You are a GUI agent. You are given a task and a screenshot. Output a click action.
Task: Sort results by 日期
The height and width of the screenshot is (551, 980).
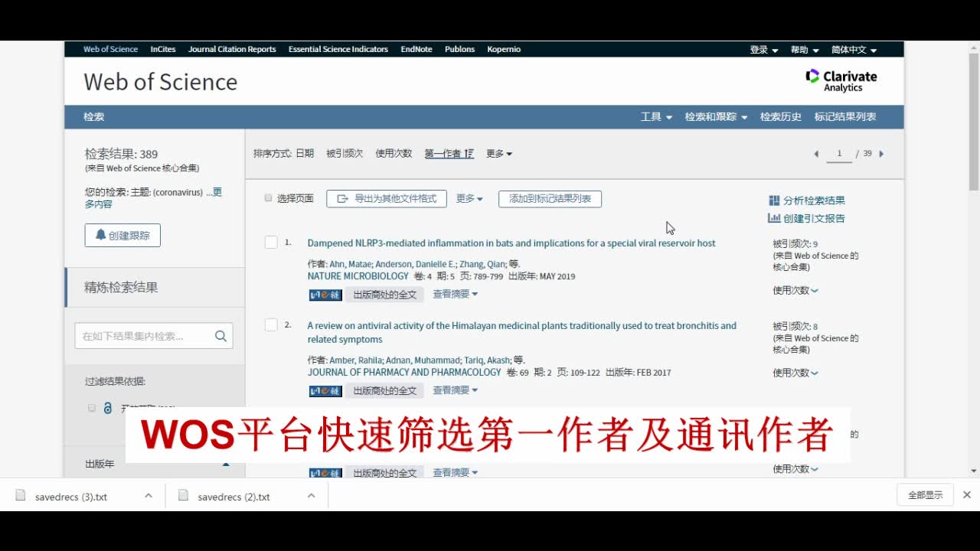tap(305, 154)
